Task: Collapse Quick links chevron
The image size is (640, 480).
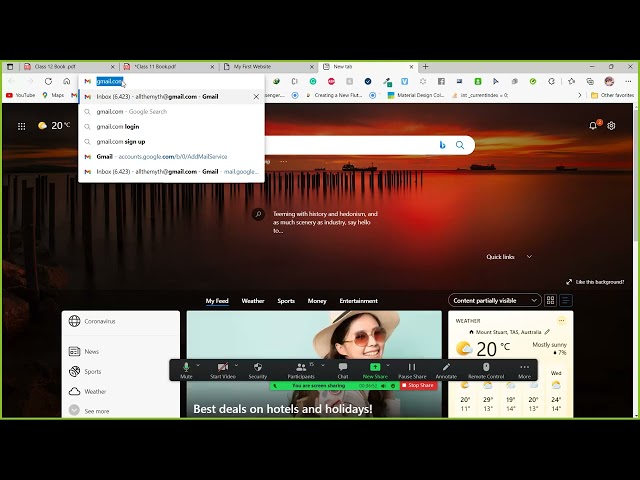Action: [529, 257]
